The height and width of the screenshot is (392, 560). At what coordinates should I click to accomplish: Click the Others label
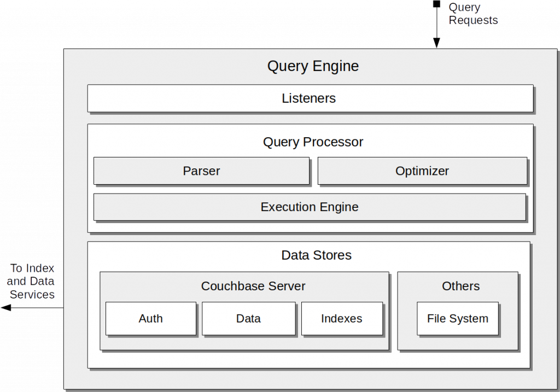[460, 286]
